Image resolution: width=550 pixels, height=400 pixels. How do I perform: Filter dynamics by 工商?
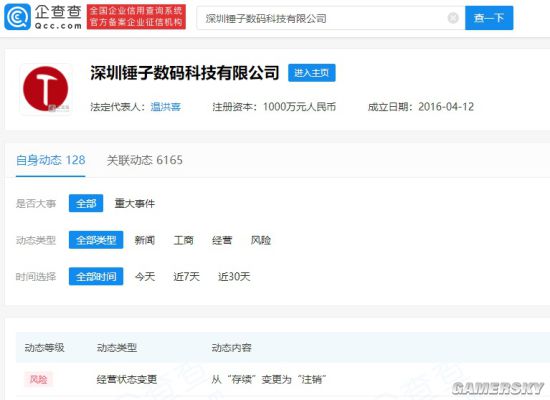click(183, 240)
